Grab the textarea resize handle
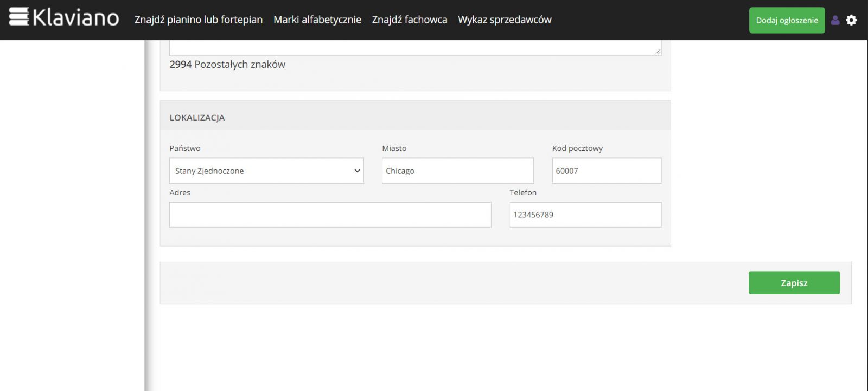The width and height of the screenshot is (868, 391). click(x=658, y=52)
